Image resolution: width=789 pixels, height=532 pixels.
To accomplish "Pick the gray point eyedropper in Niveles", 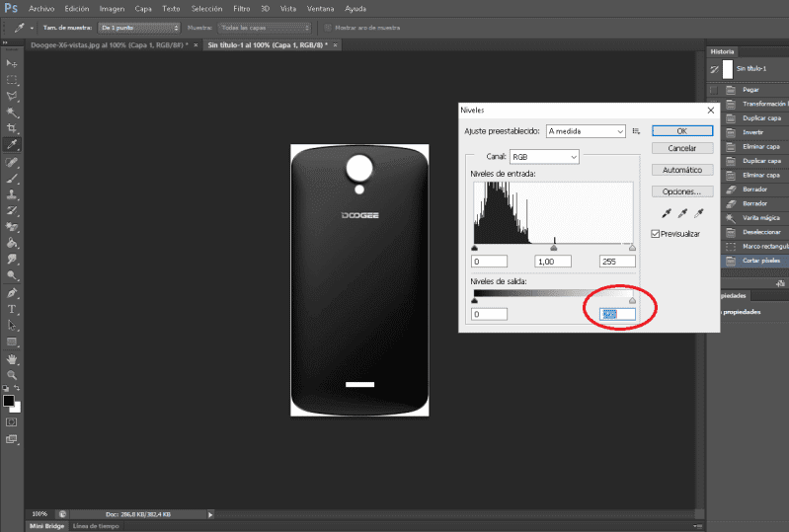I will pyautogui.click(x=682, y=213).
